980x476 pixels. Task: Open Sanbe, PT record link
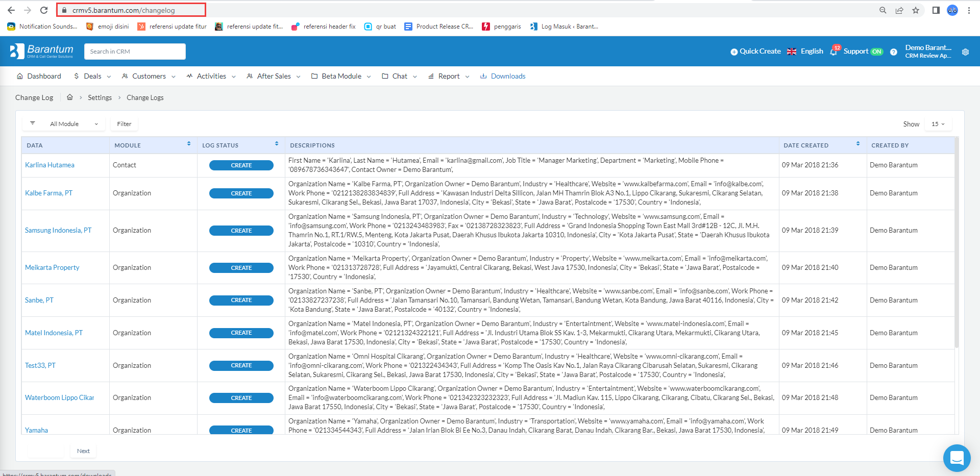pos(39,300)
